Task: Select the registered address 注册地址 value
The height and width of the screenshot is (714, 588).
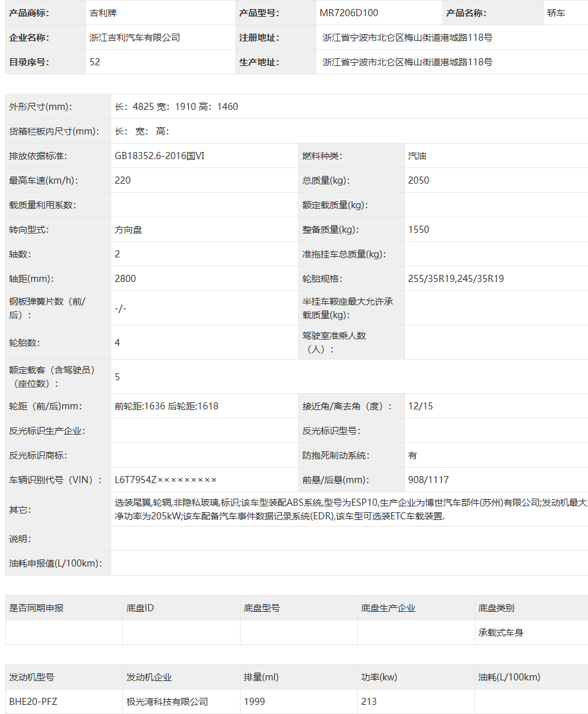Action: tap(407, 38)
